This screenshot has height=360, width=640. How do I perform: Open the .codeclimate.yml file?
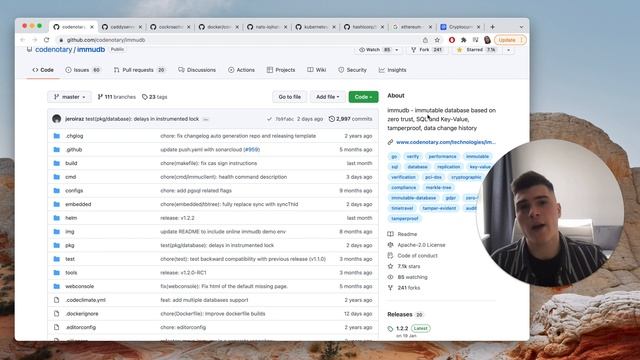click(85, 300)
